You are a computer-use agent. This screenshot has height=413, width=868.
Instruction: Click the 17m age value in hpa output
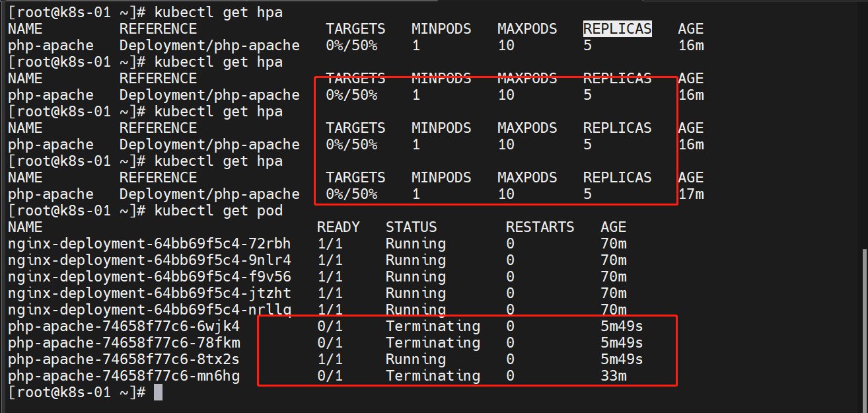[691, 194]
